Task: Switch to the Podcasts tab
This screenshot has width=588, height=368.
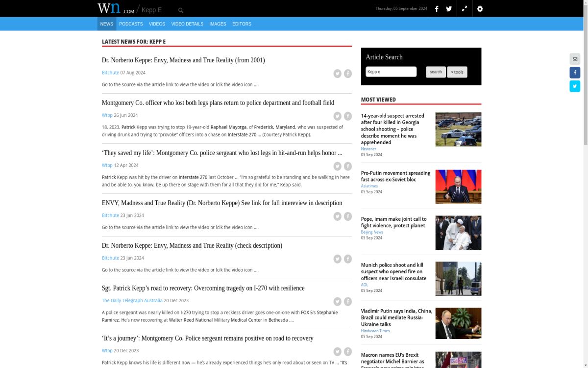Action: click(131, 24)
